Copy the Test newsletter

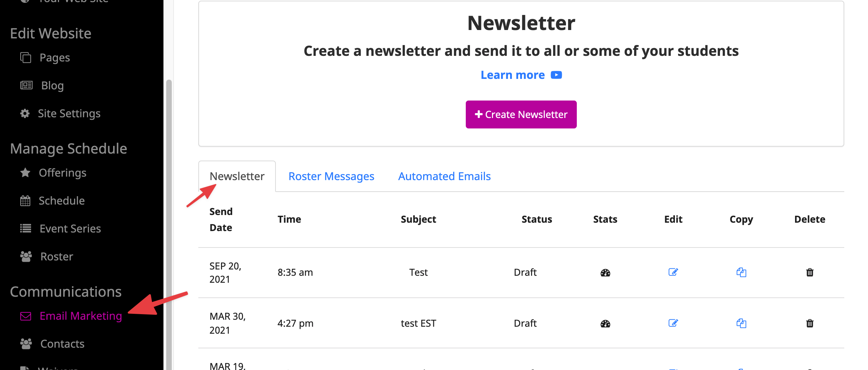click(x=741, y=272)
